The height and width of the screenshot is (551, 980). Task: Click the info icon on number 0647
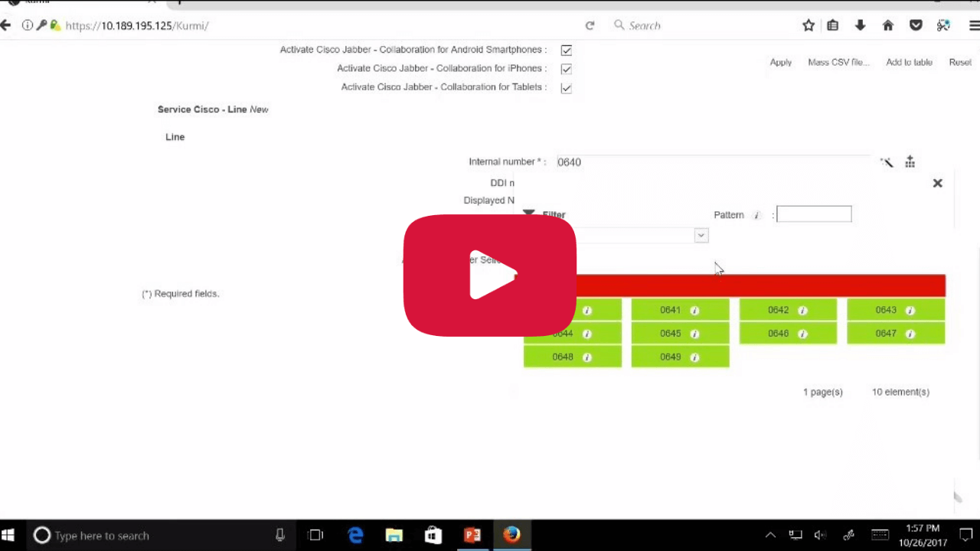point(910,334)
